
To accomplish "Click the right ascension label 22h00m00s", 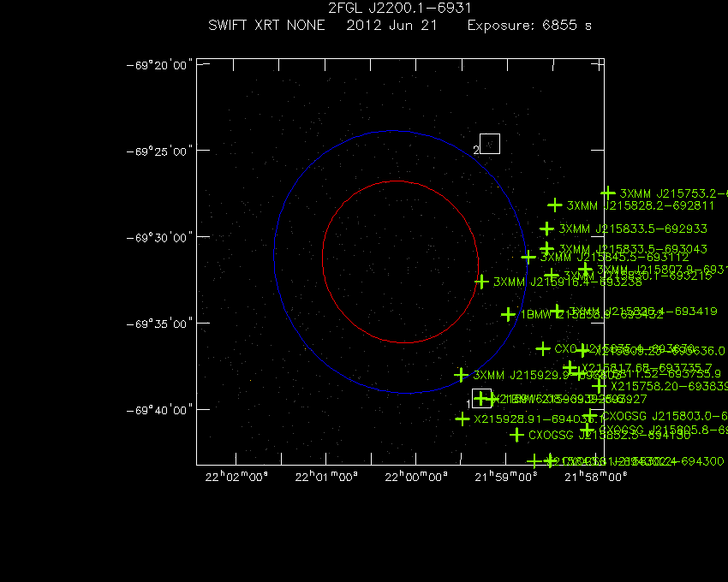I will click(416, 477).
